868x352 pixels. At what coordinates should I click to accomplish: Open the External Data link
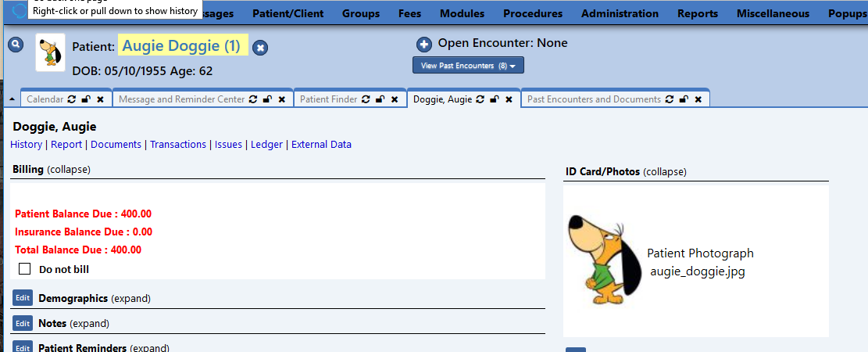pos(322,144)
